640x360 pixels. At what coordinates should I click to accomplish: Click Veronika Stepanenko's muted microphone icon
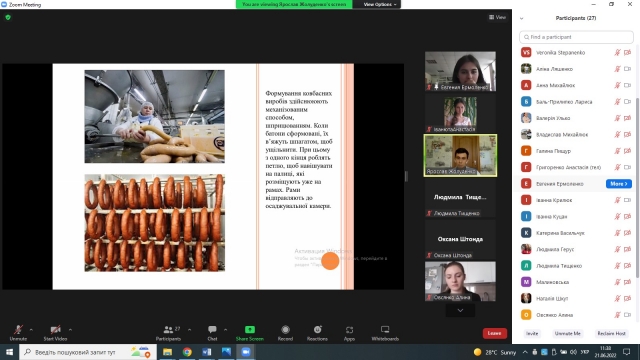pos(618,52)
